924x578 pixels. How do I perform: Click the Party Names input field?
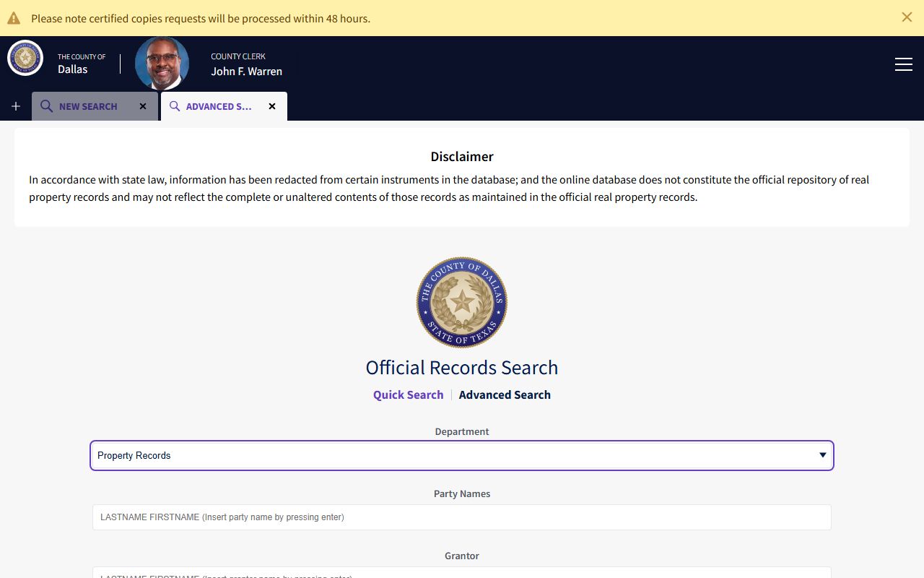click(x=462, y=517)
